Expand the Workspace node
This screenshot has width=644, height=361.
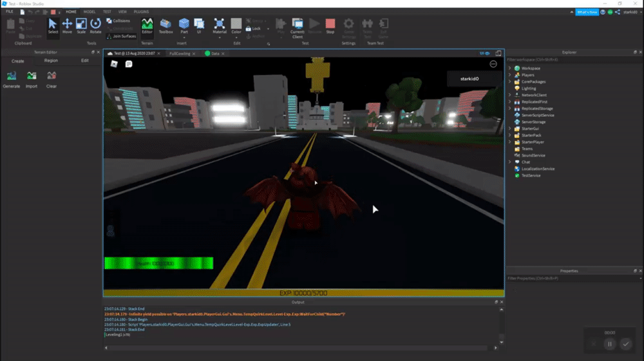(510, 68)
